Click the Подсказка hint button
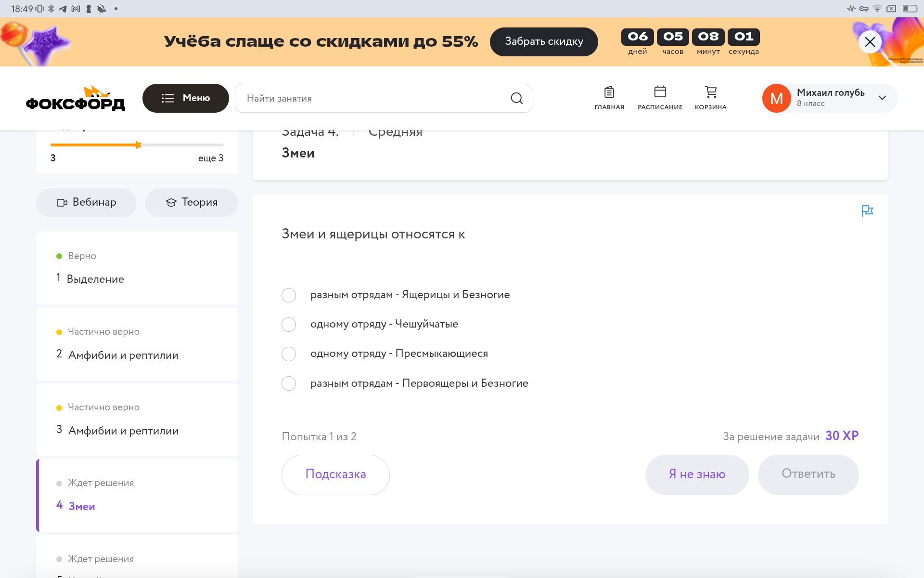 (x=335, y=474)
